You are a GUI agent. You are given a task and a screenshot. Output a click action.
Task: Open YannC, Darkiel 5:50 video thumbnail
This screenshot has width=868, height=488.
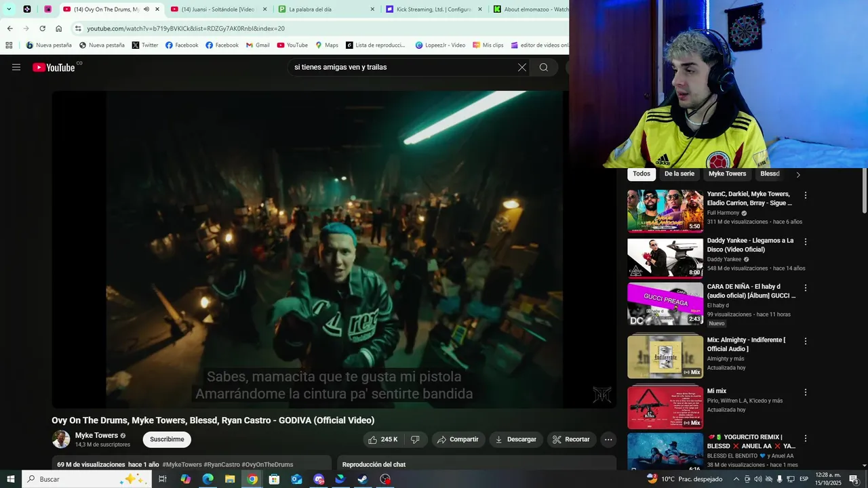665,211
